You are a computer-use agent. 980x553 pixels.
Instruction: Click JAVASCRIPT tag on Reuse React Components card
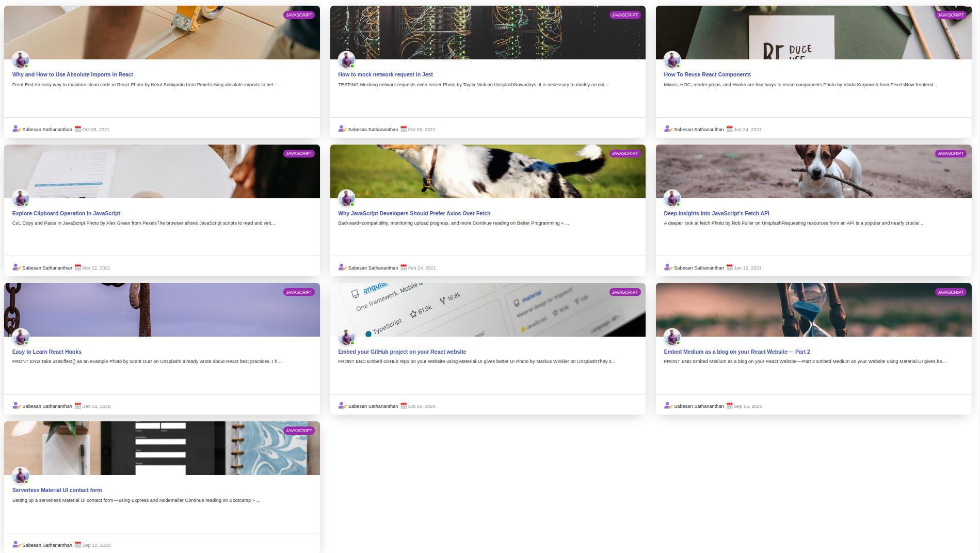[x=951, y=15]
